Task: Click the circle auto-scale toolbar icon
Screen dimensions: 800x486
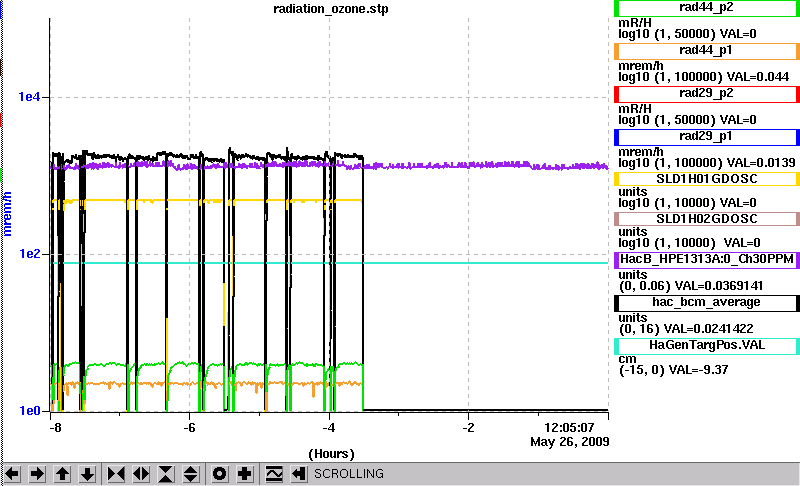Action: (x=219, y=474)
